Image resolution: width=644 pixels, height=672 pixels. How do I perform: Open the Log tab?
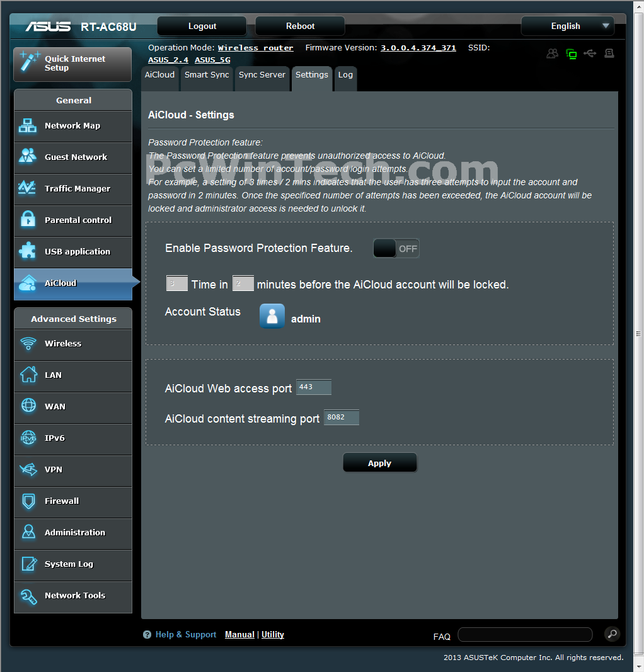pos(345,79)
